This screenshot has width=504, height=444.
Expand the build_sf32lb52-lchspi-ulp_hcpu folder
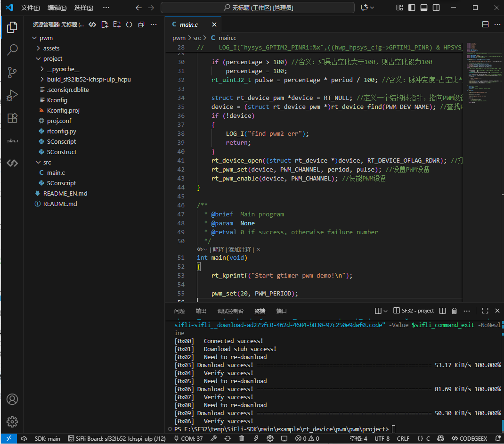coord(89,79)
